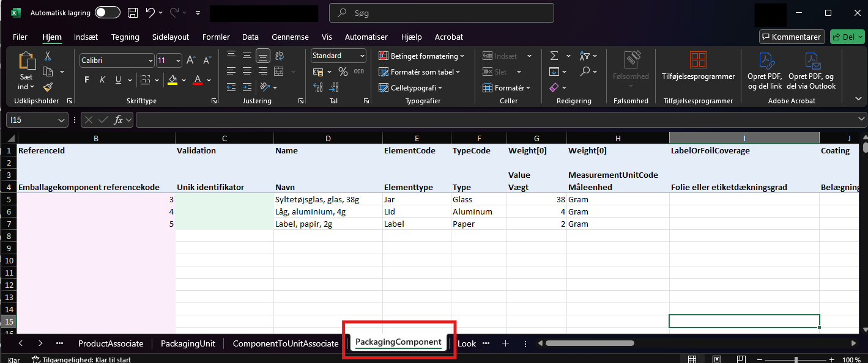Toggle center text horizontally
868x363 pixels.
(x=247, y=71)
